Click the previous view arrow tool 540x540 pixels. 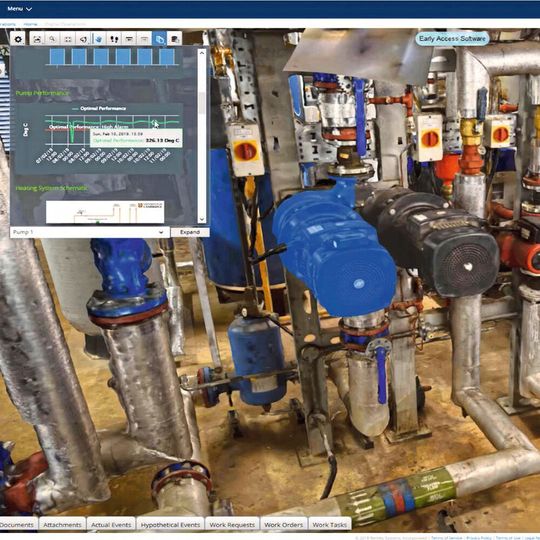[83, 39]
